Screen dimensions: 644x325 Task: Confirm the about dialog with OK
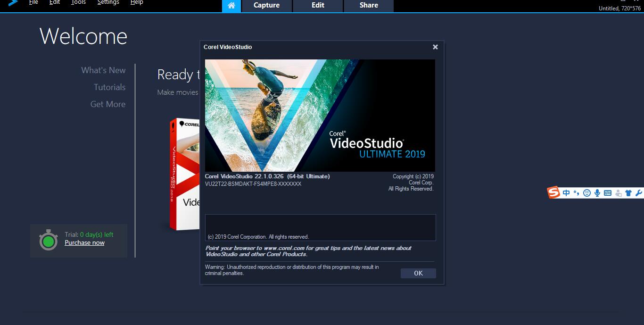click(x=418, y=273)
